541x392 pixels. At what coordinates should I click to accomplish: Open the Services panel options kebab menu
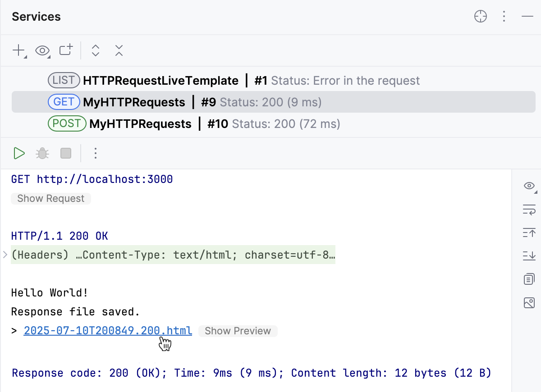(504, 16)
